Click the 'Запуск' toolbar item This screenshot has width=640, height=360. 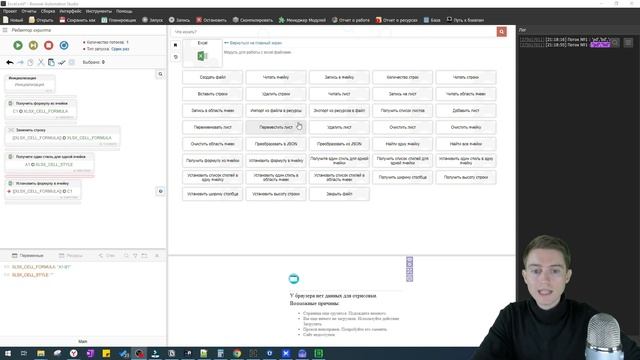(152, 20)
